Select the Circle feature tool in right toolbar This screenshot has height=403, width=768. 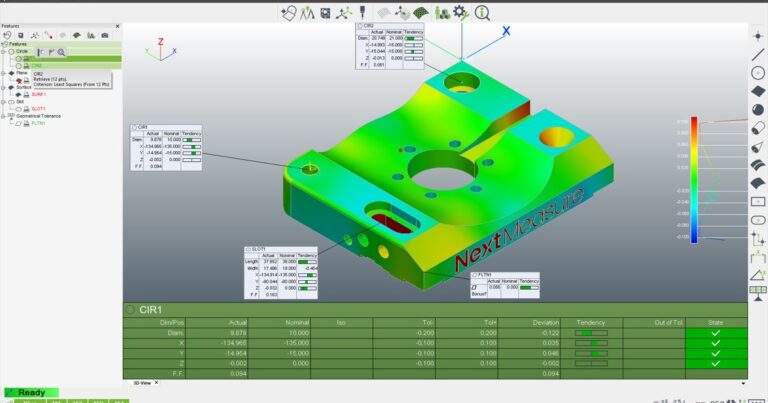[x=758, y=73]
